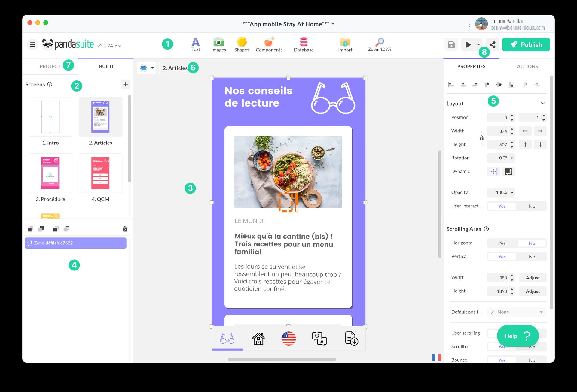Open the Components panel
The height and width of the screenshot is (392, 577).
pyautogui.click(x=269, y=44)
